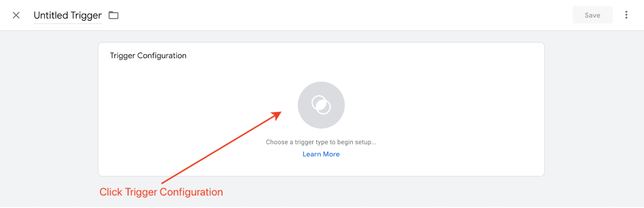Click the Save button
This screenshot has height=208, width=644.
pos(592,15)
